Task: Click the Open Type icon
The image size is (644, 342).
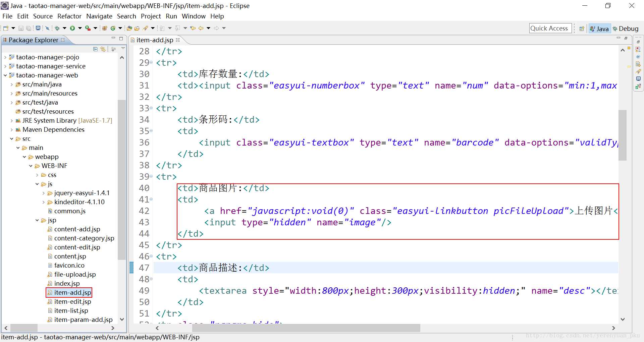Action: coord(129,28)
